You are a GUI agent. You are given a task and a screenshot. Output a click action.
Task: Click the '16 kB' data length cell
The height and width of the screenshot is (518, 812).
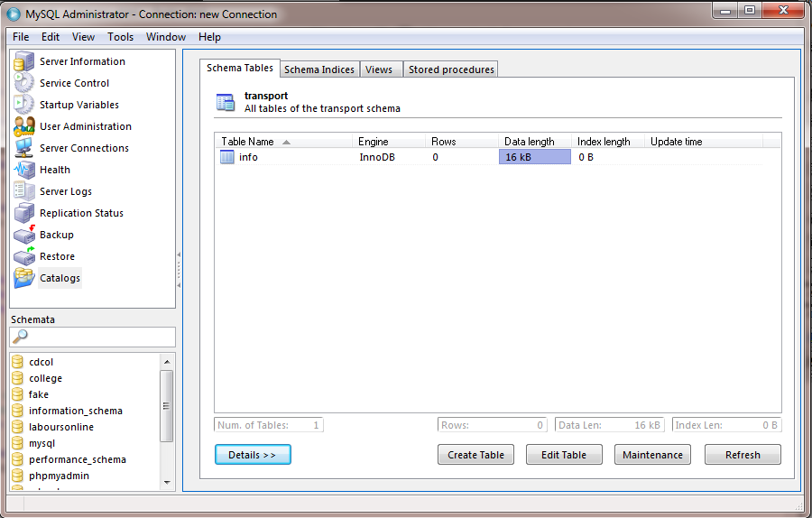coord(535,157)
